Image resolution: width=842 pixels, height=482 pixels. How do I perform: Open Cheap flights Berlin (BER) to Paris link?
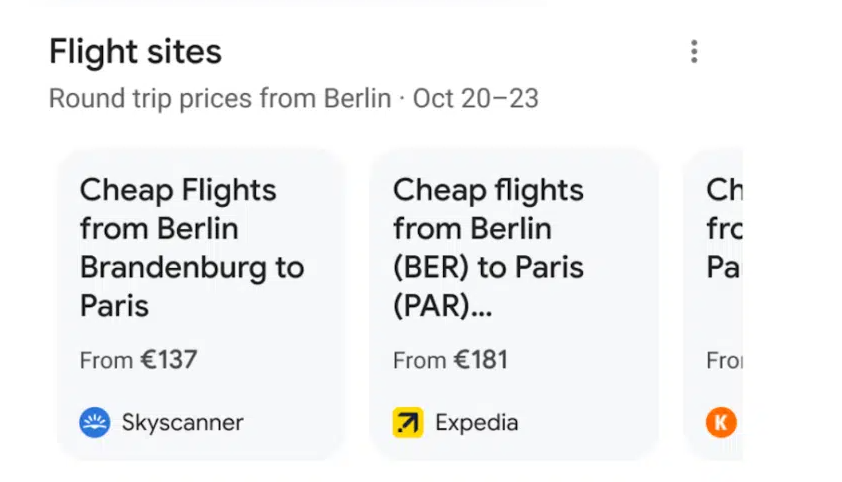pos(488,248)
